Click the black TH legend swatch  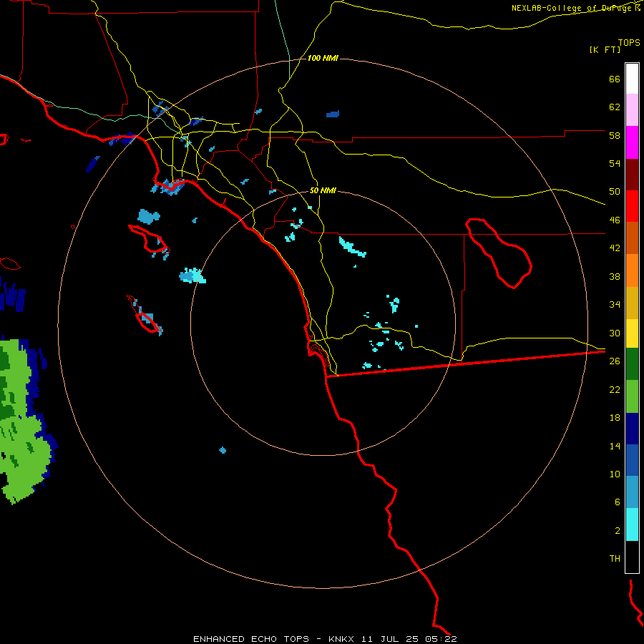click(x=632, y=557)
